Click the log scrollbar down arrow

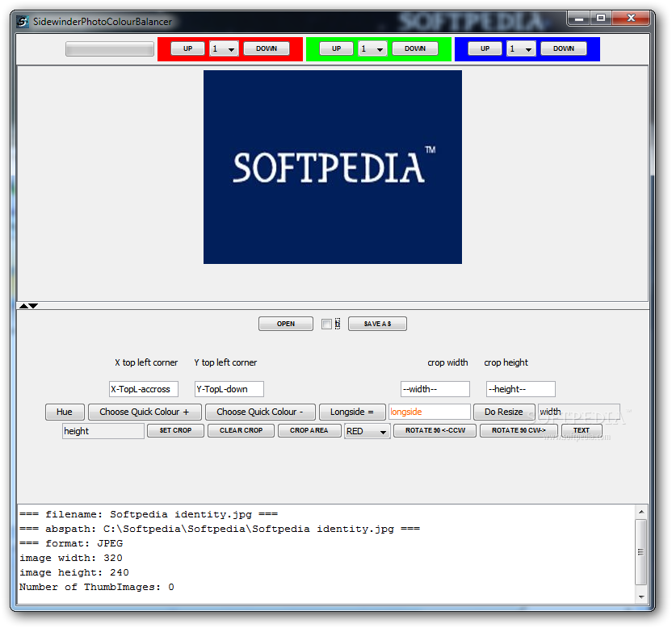tap(641, 597)
